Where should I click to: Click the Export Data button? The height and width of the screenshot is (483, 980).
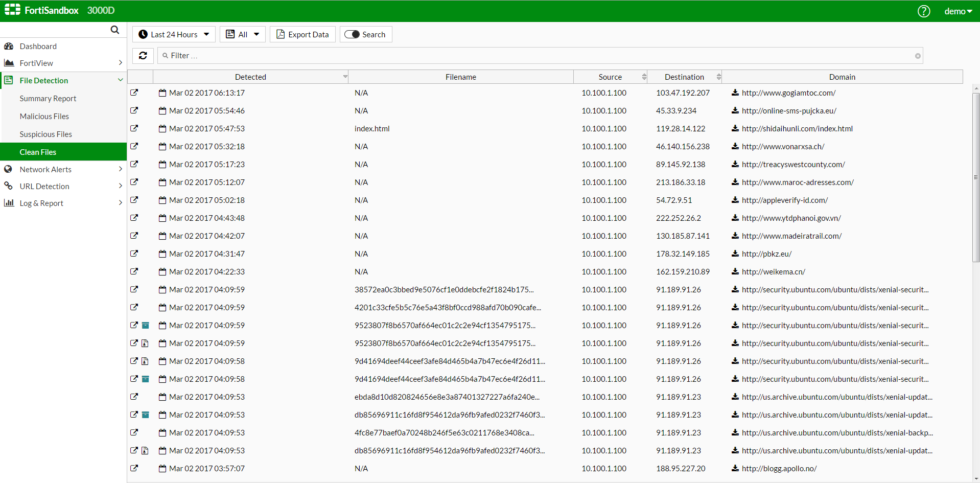[x=302, y=34]
